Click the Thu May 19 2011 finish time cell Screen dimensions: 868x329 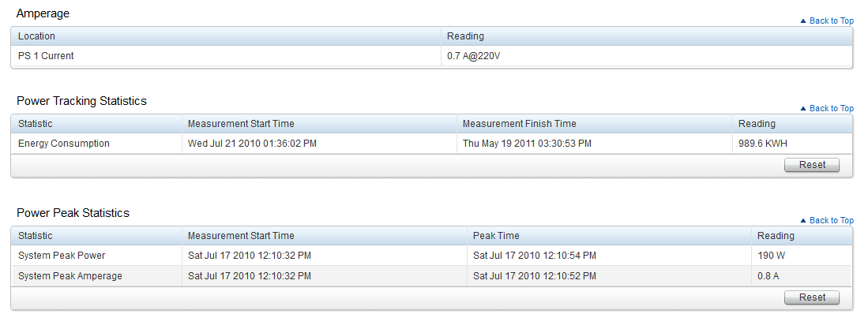coord(527,144)
